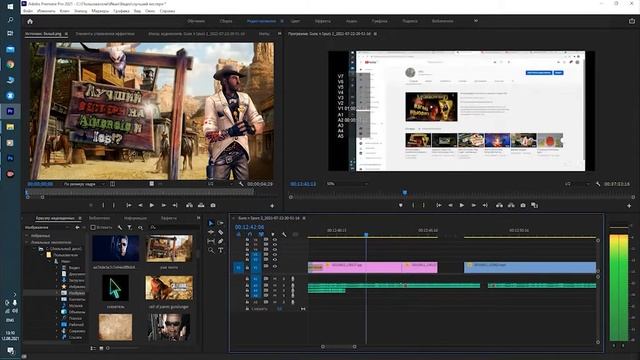This screenshot has width=640, height=360.
Task: Export frame from Source monitor camera icon
Action: [213, 205]
